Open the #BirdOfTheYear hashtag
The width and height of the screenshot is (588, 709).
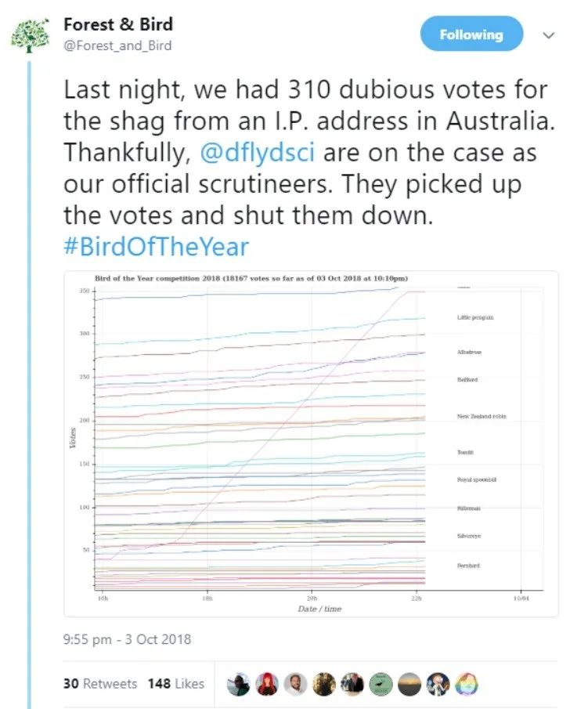coord(157,246)
